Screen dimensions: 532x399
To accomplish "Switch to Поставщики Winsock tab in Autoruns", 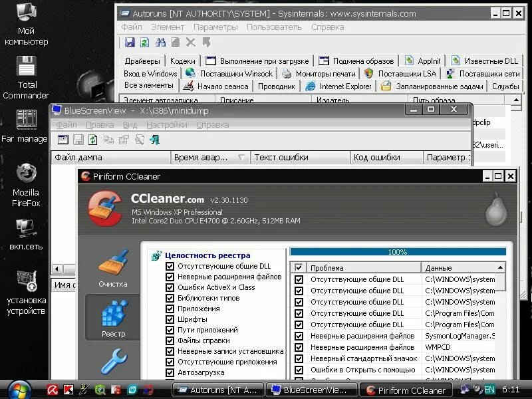I will (229, 74).
